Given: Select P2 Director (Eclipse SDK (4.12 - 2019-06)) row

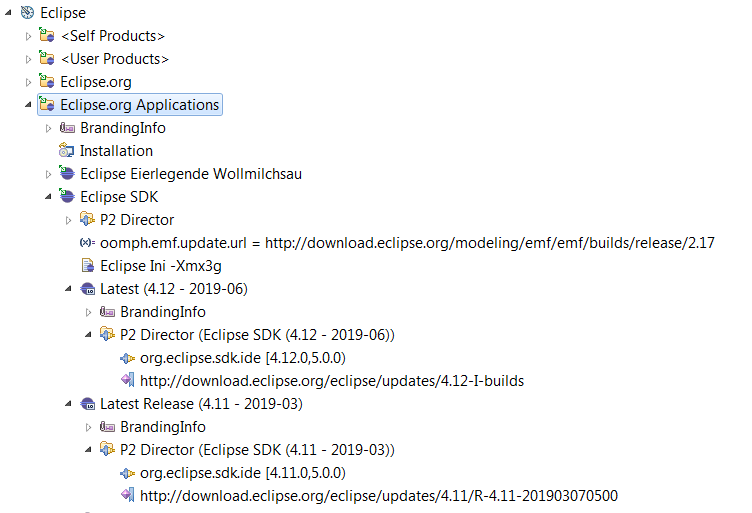Looking at the screenshot, I should [257, 335].
